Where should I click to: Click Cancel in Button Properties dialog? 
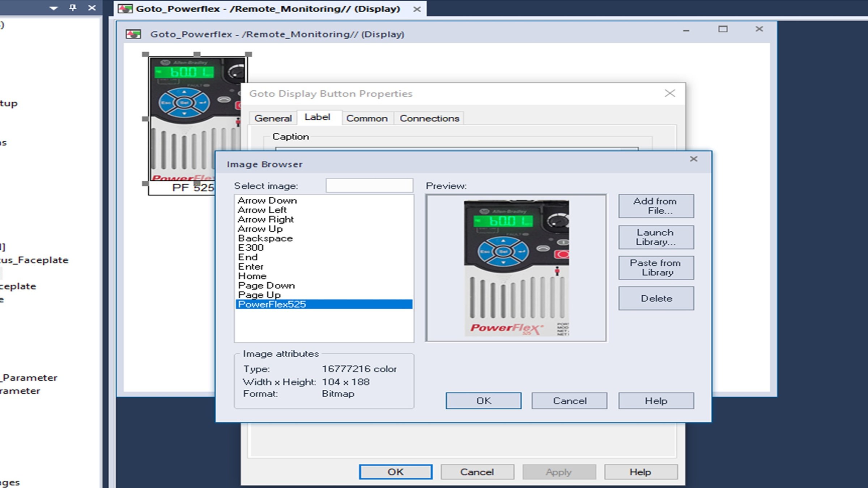477,472
